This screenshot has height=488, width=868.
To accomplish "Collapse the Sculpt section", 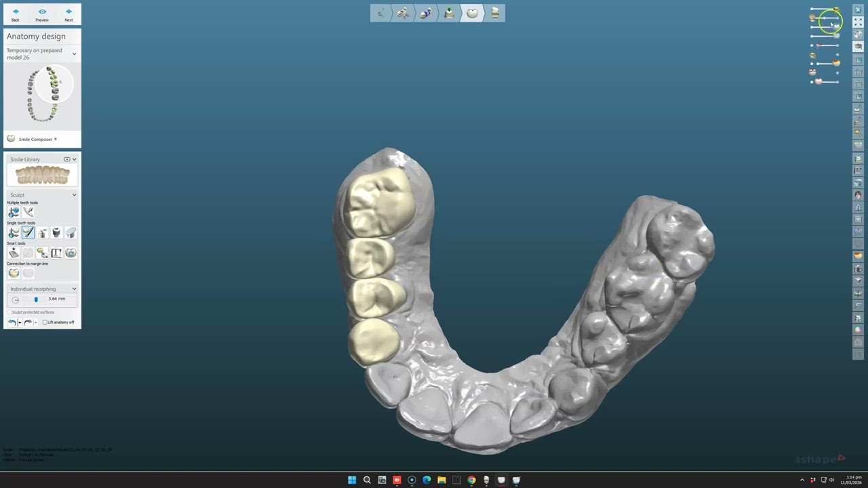I will tap(74, 195).
